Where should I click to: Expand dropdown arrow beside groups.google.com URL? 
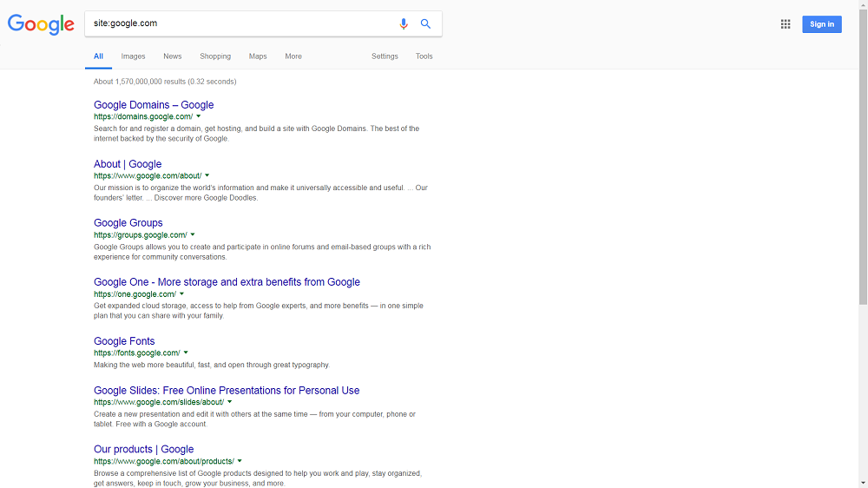point(193,234)
